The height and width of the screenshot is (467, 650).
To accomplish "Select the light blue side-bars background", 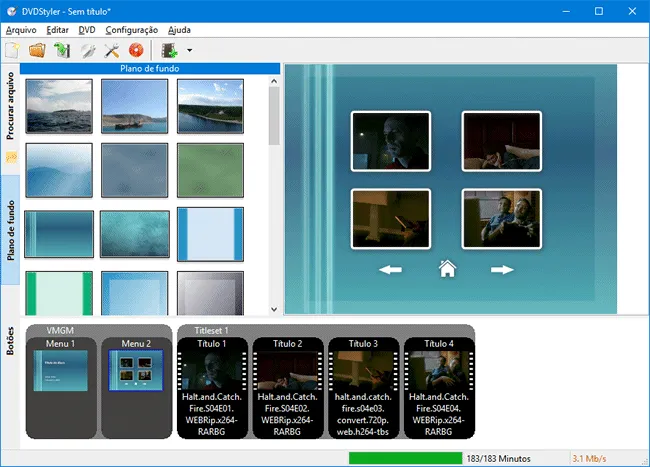I will [210, 234].
